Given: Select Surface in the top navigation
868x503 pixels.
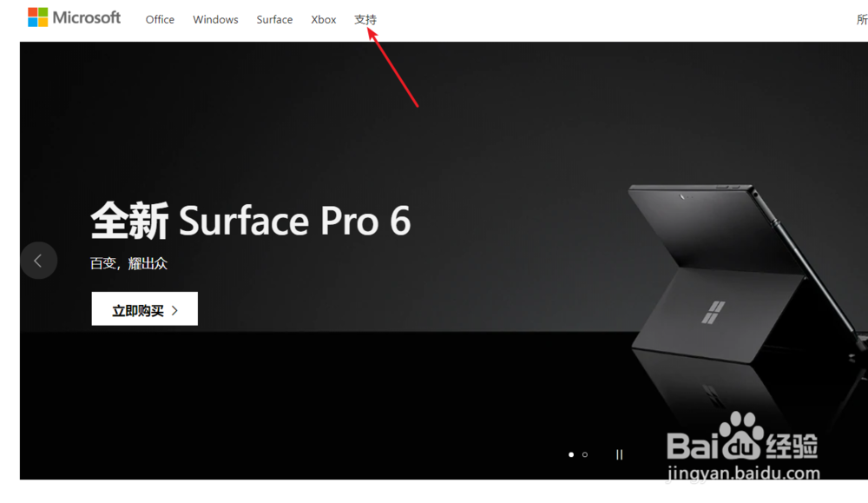Looking at the screenshot, I should pos(274,19).
